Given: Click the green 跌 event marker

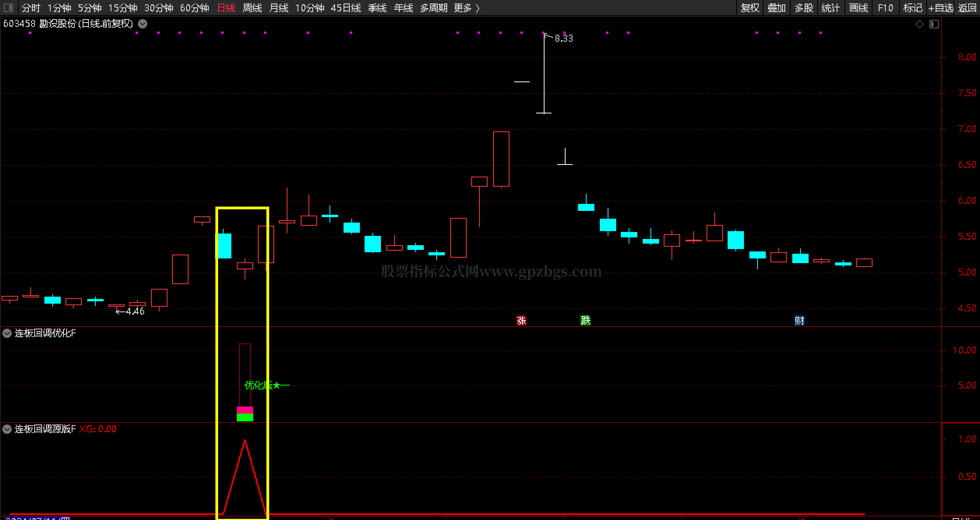Looking at the screenshot, I should point(585,320).
